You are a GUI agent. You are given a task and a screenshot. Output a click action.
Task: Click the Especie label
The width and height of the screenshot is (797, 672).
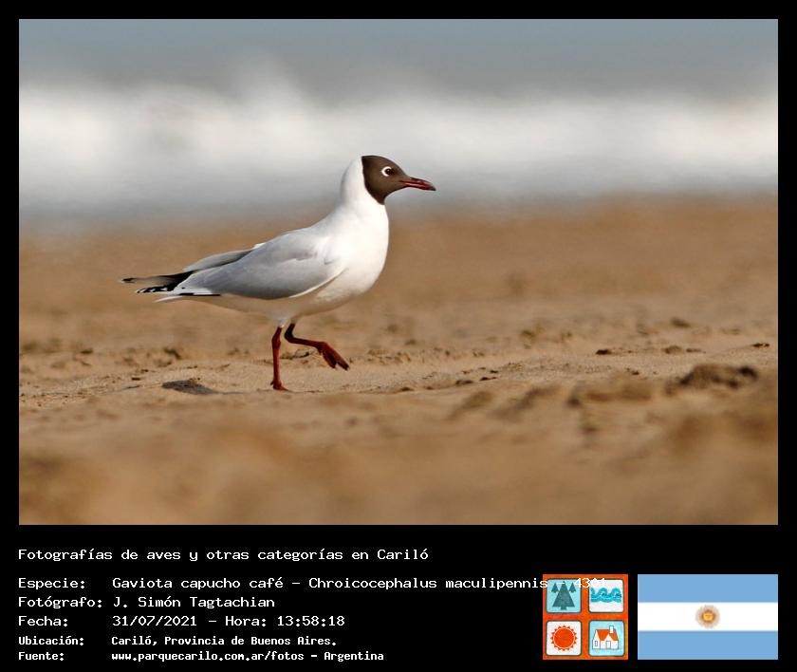tap(51, 583)
